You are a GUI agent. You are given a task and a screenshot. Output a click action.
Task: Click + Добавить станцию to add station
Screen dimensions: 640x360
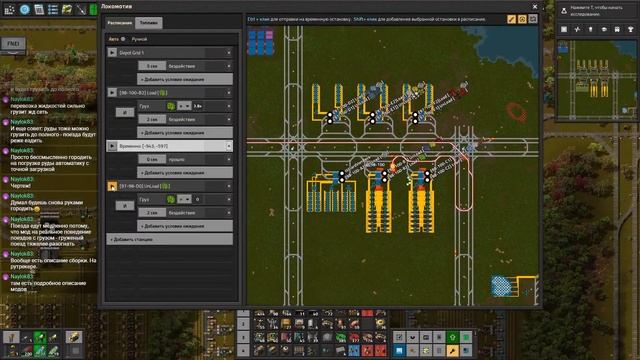pos(169,239)
